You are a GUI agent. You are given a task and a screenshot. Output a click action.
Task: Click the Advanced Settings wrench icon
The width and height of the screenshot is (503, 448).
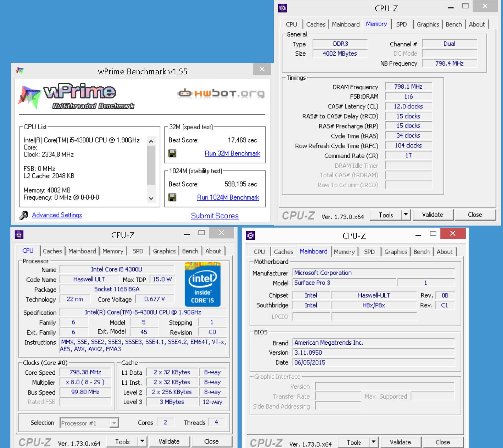coord(24,215)
